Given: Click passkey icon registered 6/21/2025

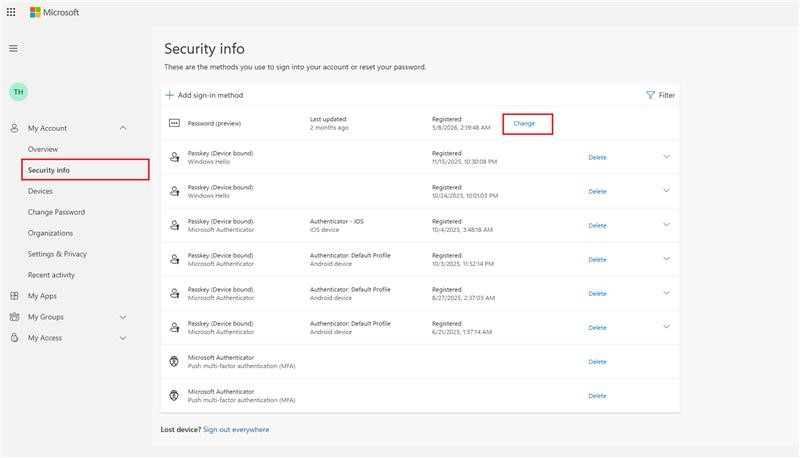Looking at the screenshot, I should point(174,327).
